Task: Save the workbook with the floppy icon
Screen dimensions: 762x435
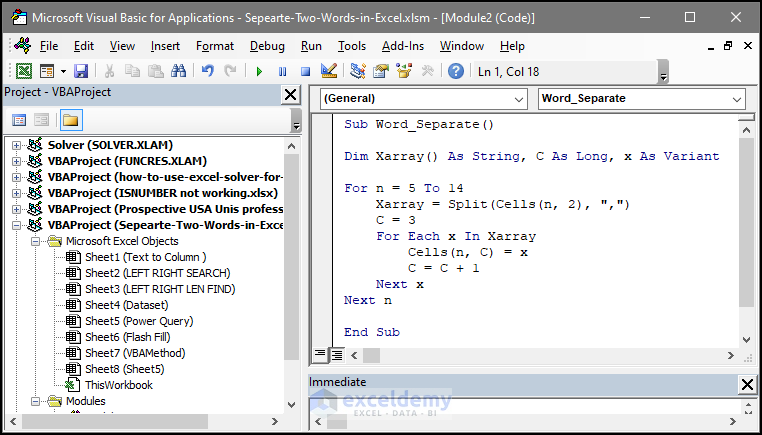Action: pyautogui.click(x=81, y=72)
